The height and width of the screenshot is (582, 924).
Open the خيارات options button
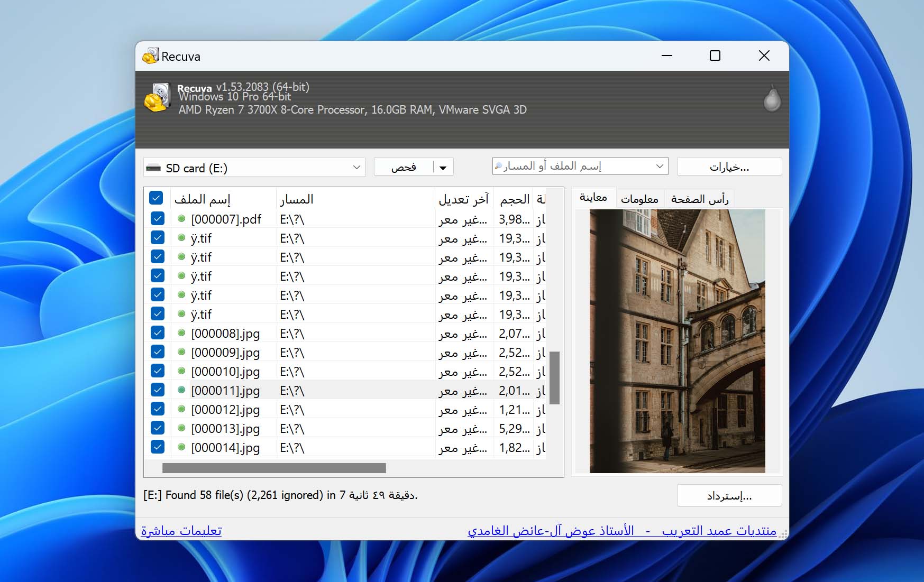[729, 167]
